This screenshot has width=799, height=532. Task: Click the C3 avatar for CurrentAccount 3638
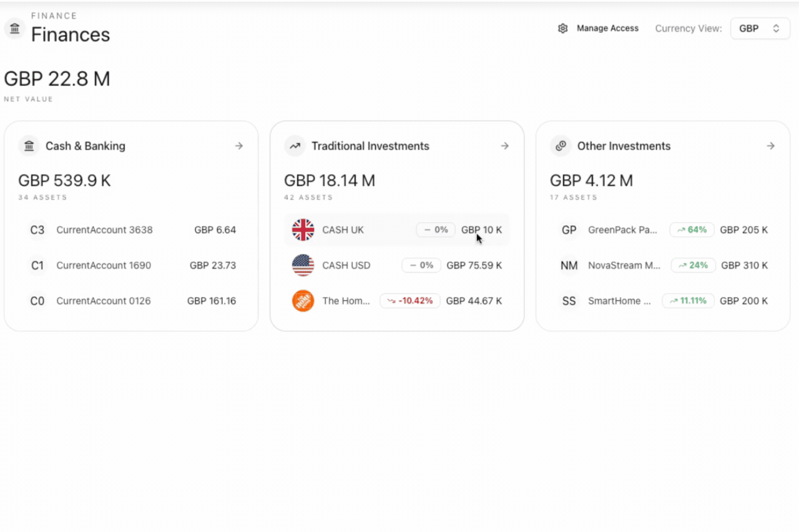click(37, 230)
